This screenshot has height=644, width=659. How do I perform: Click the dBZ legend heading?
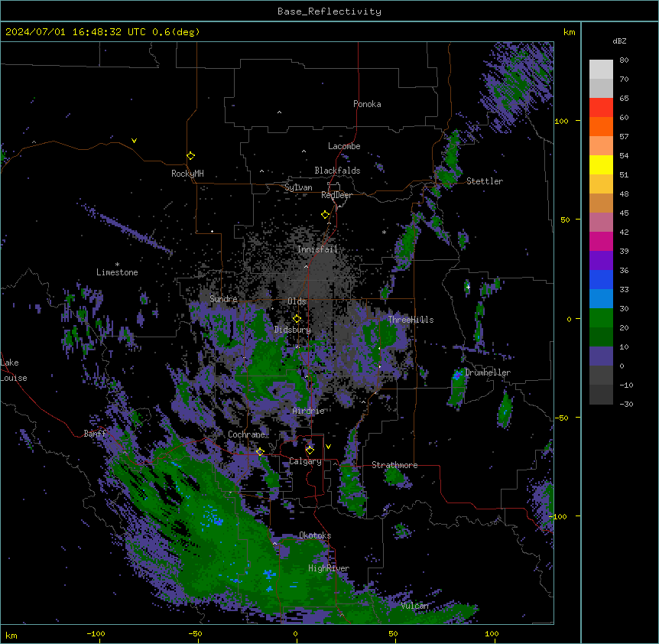tap(619, 41)
